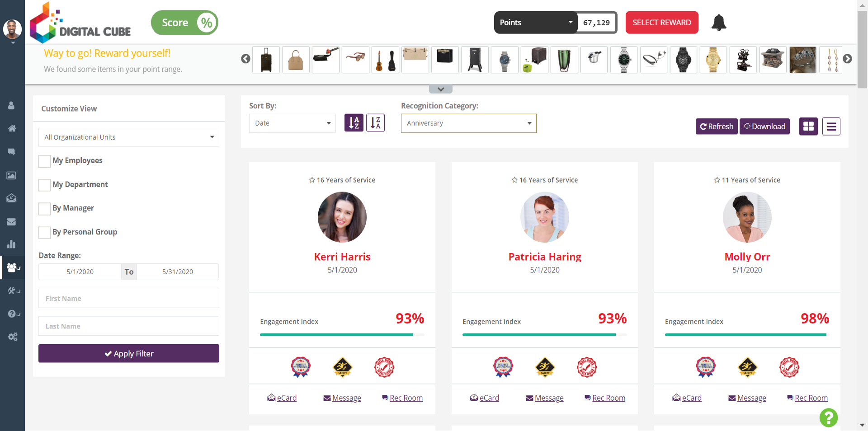868x431 pixels.
Task: Expand the Recognition Category Anniversary dropdown
Action: coord(468,123)
